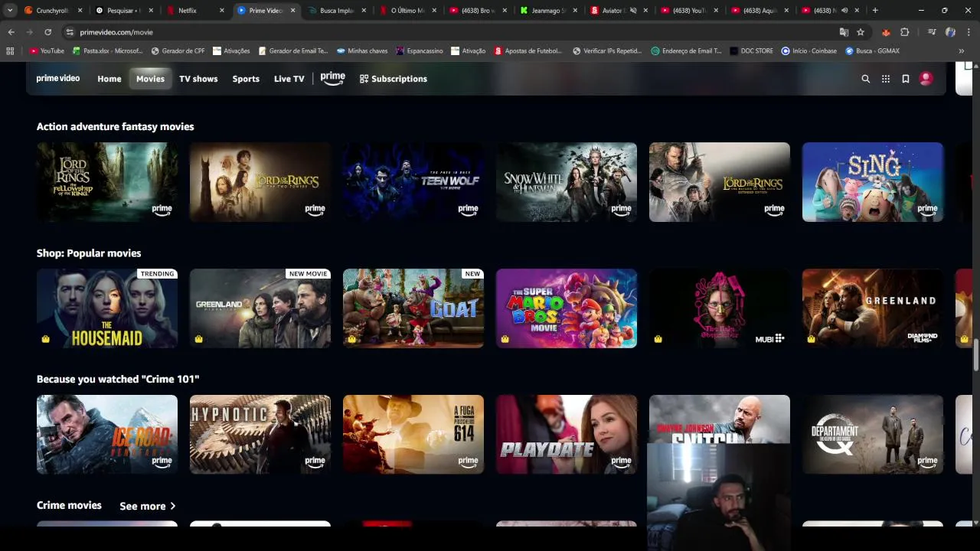
Task: Open the Department Q thumbnail
Action: (x=873, y=435)
